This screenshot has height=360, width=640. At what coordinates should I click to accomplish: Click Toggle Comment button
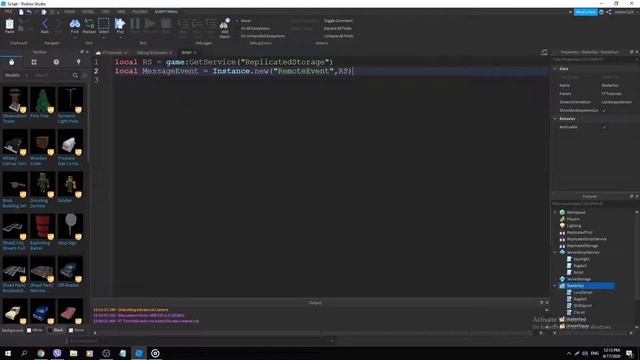(338, 21)
